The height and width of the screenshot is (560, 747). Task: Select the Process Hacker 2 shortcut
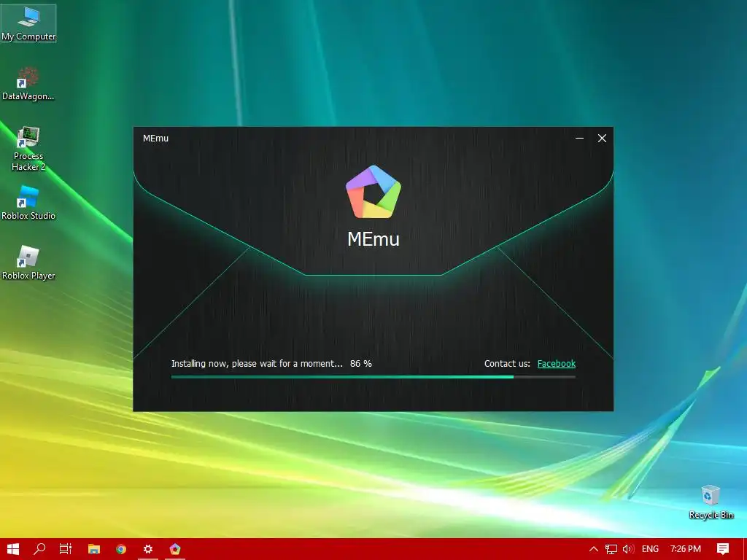[x=28, y=149]
